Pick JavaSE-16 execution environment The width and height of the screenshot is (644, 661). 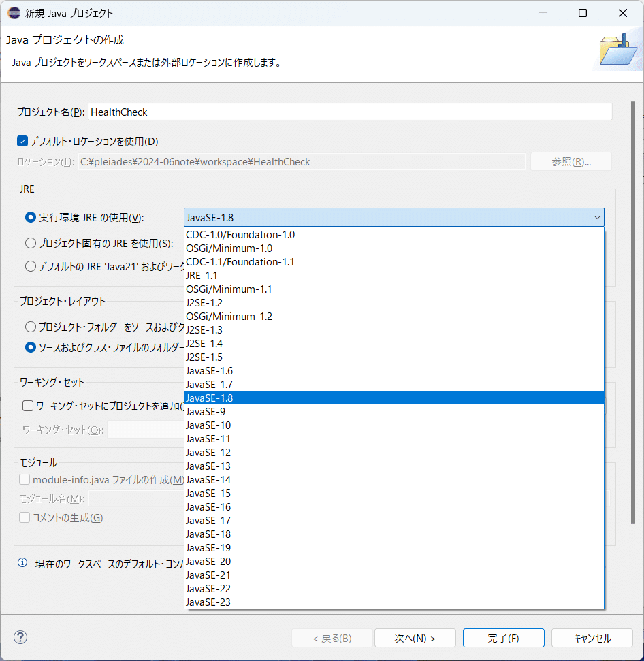pyautogui.click(x=393, y=506)
